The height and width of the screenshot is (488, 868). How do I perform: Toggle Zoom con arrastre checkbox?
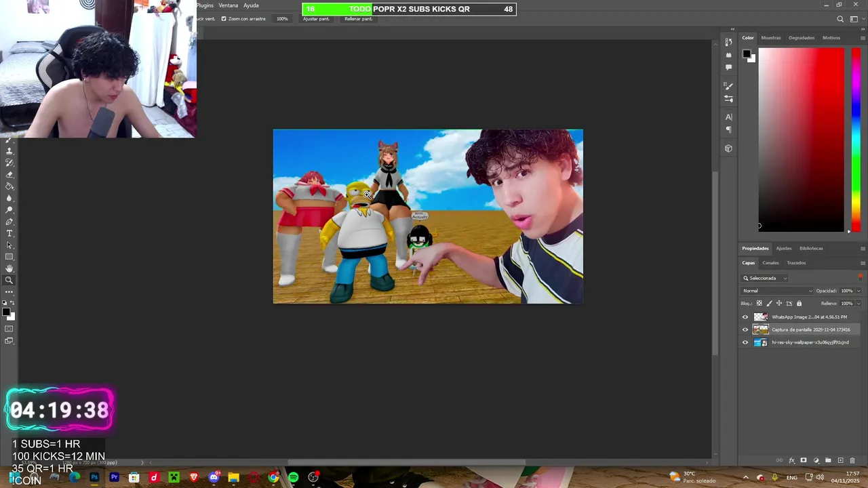[x=224, y=19]
